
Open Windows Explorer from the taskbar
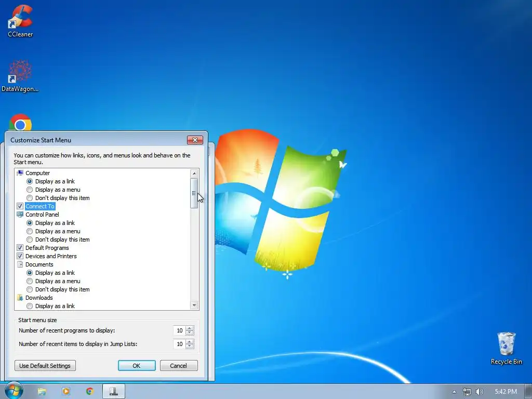click(x=42, y=392)
